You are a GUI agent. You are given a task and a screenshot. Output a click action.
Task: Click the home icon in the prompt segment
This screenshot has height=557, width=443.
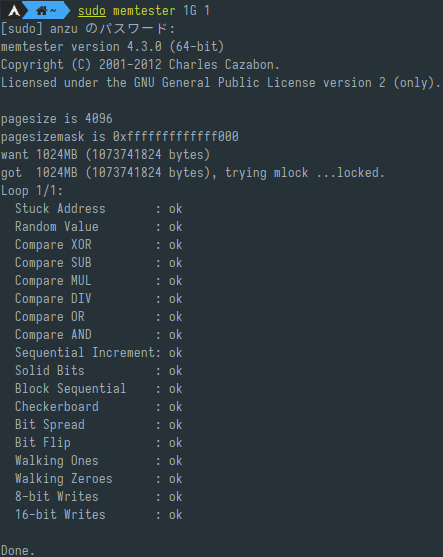click(x=42, y=11)
